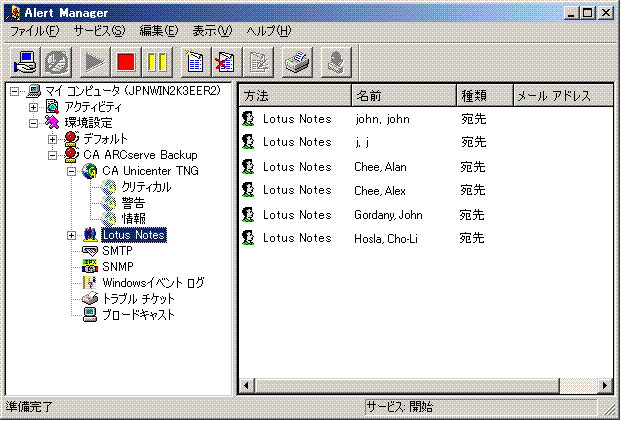The image size is (621, 422).
Task: Click the 準備完了 status text
Action: [29, 407]
